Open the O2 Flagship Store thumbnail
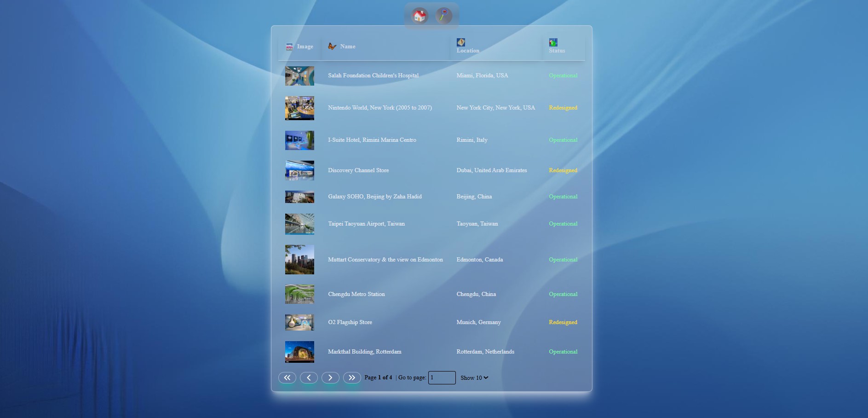Screen dimensions: 868x418 (299, 322)
